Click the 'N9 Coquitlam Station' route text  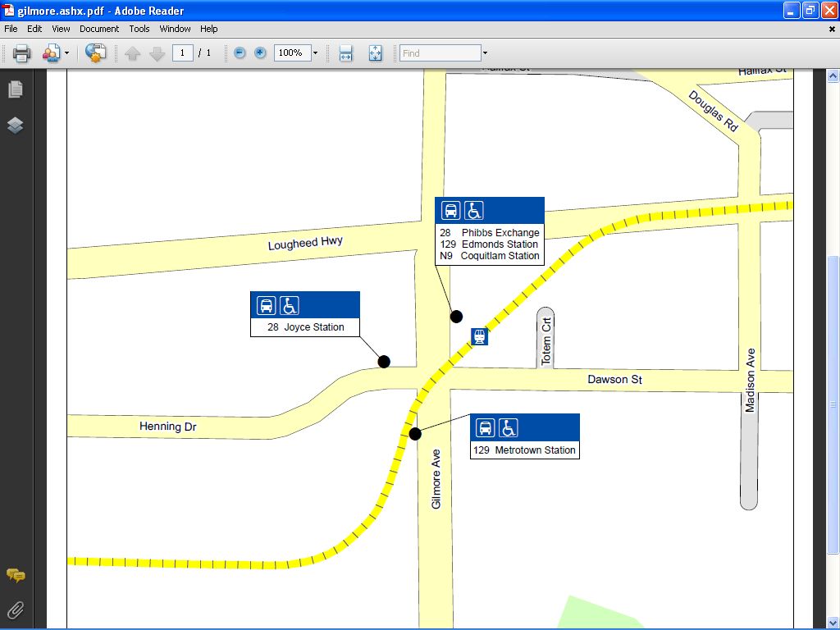coord(489,256)
